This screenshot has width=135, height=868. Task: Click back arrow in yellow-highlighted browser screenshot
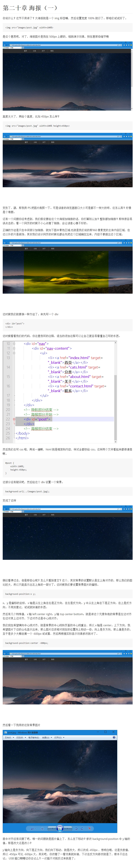coord(4,243)
